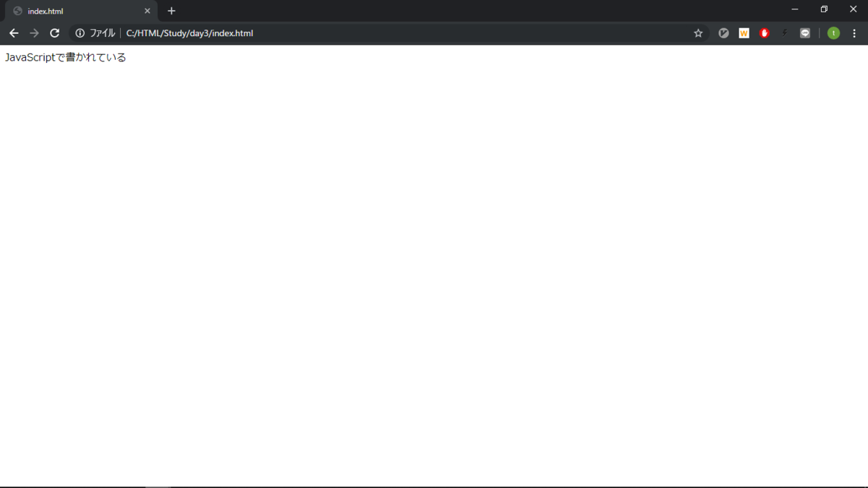Viewport: 868px width, 488px height.
Task: Click the forward navigation arrow
Action: point(34,33)
